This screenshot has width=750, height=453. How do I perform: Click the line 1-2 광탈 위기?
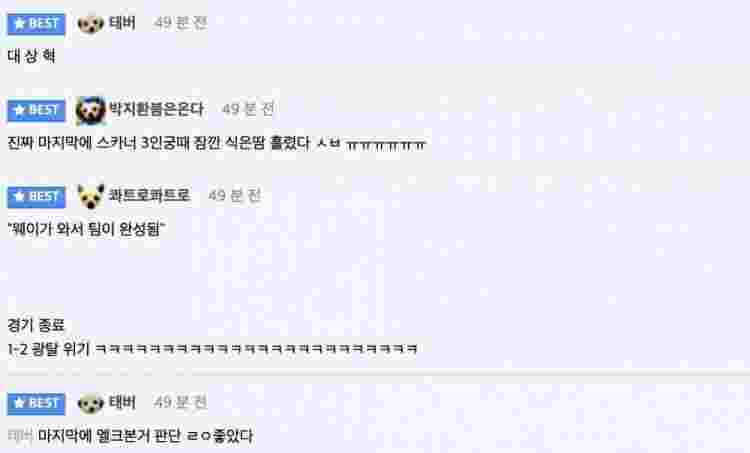pyautogui.click(x=212, y=349)
